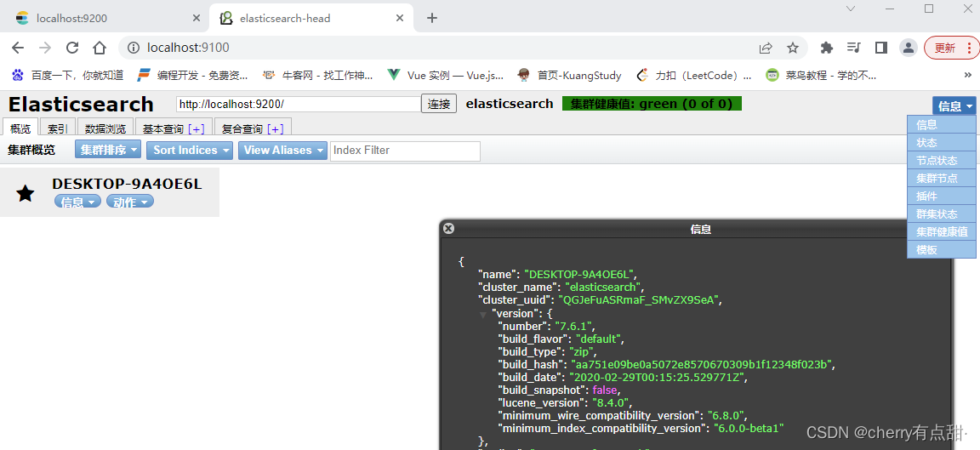Reload the localhost:9100 page
The height and width of the screenshot is (450, 980).
pyautogui.click(x=72, y=48)
